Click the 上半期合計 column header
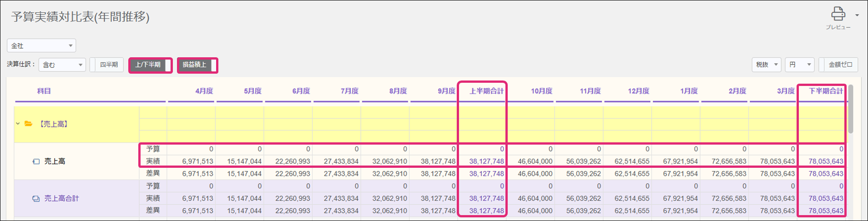This screenshot has height=221, width=868. tap(486, 91)
